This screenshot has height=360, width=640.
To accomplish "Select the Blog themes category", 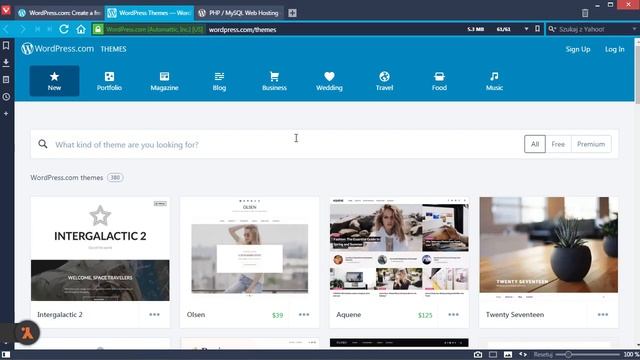I will (x=219, y=81).
